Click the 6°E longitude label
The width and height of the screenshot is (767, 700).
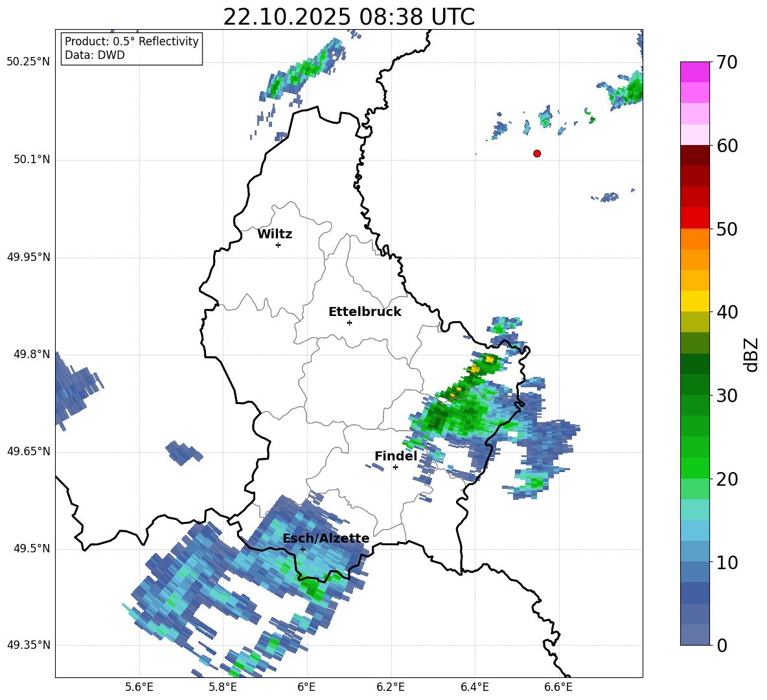(x=306, y=687)
